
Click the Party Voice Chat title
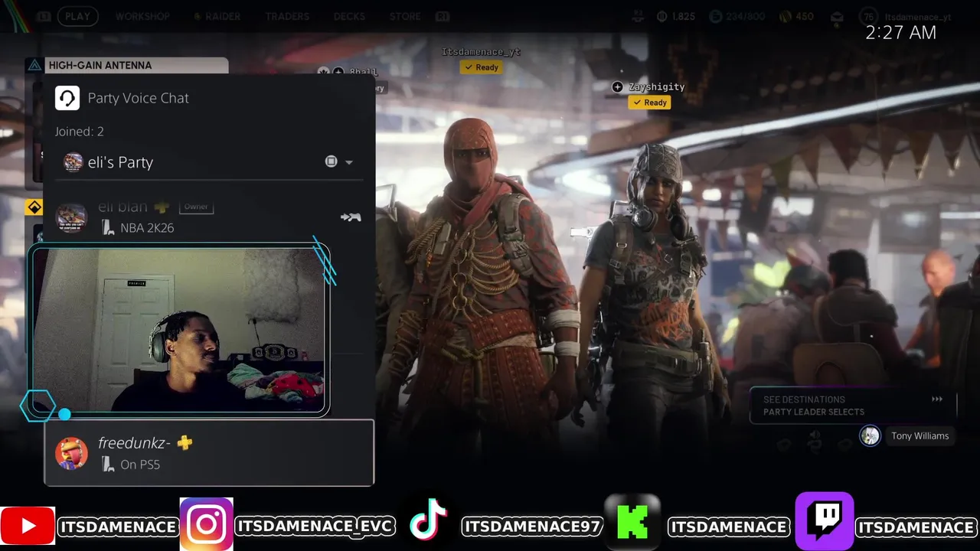click(138, 98)
